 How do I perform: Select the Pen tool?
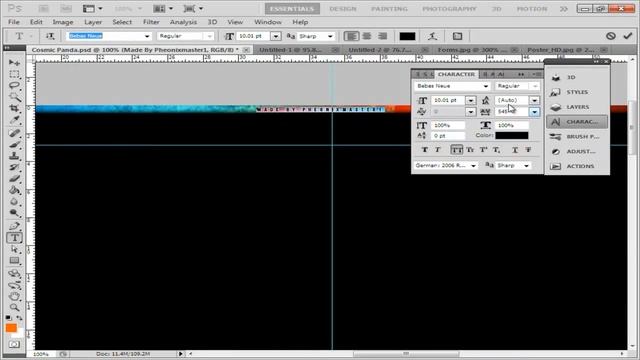(x=14, y=226)
